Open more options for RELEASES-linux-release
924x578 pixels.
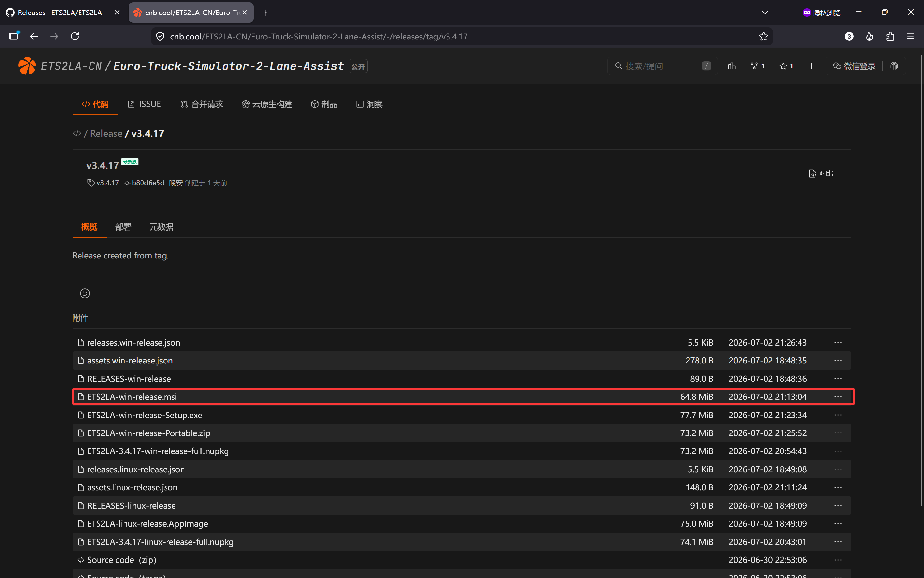tap(838, 506)
